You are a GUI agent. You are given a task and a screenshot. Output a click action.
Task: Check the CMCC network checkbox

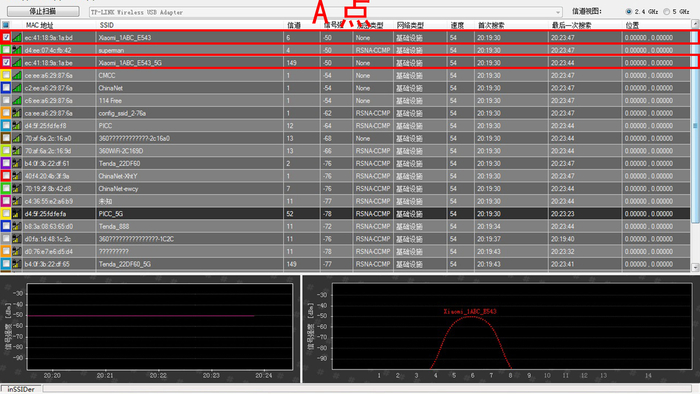point(6,75)
